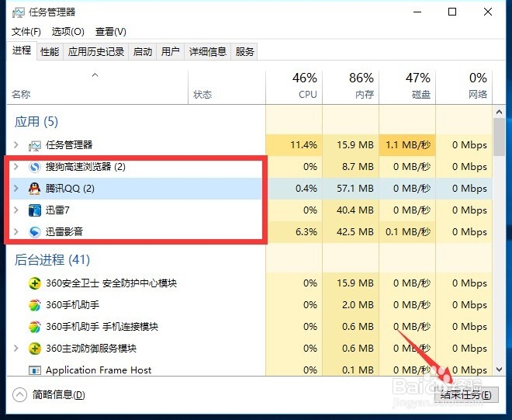Click the 腾讯QQ penguin icon

pos(35,189)
